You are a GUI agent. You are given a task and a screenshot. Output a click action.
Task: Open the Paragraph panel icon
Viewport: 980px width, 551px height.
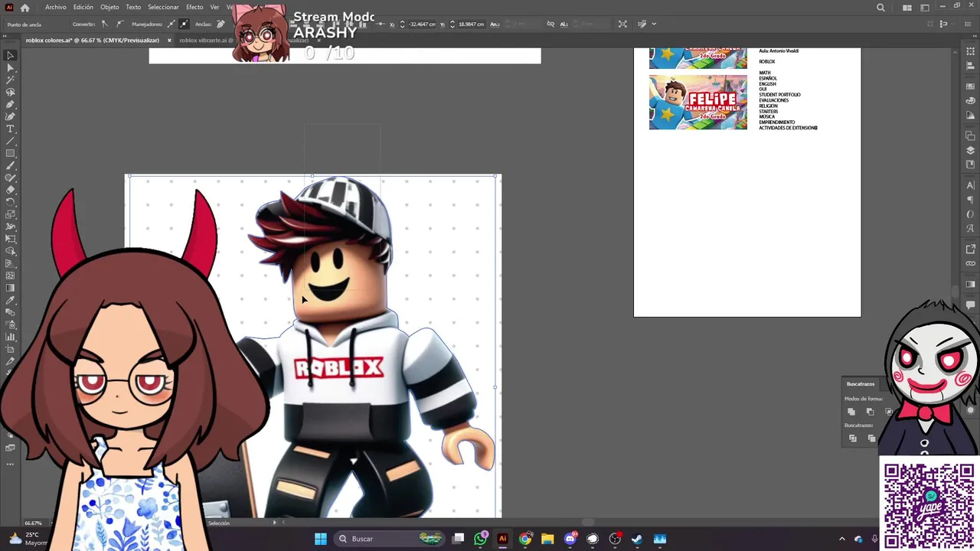coord(971,200)
